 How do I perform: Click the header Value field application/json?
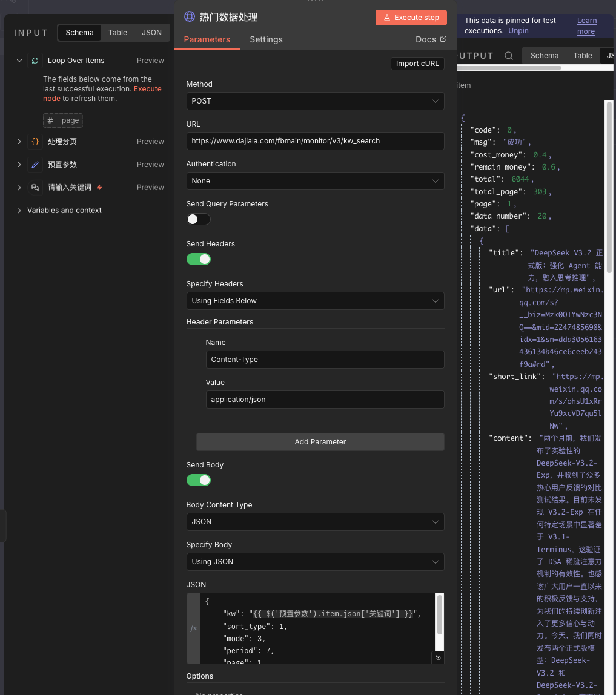pyautogui.click(x=325, y=400)
